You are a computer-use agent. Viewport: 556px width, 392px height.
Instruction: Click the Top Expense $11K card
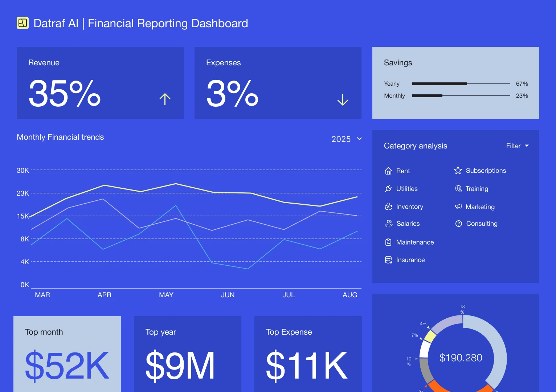(308, 354)
